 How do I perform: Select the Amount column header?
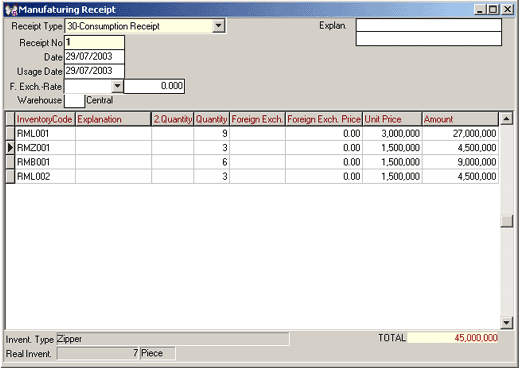point(460,119)
